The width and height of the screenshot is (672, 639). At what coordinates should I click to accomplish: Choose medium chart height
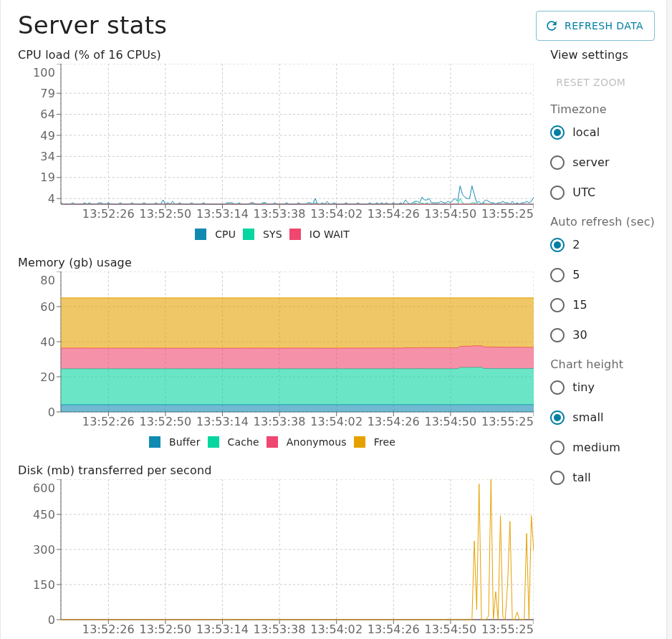(x=557, y=448)
